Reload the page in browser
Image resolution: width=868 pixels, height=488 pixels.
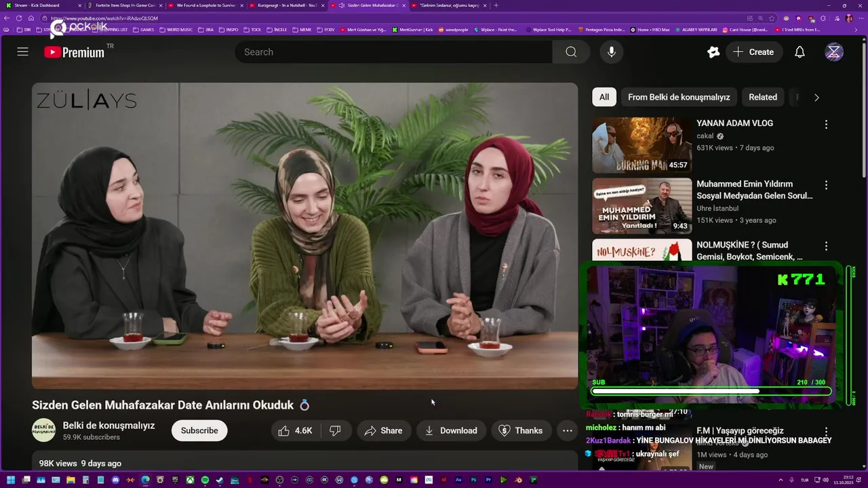[19, 18]
